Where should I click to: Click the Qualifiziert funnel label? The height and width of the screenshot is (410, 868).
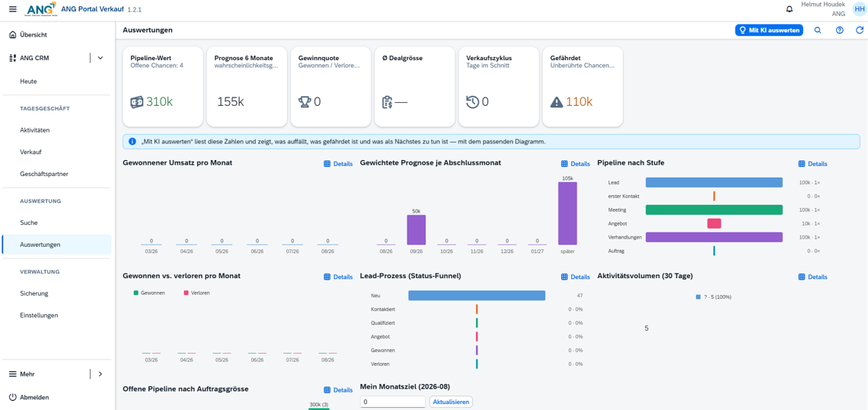[382, 322]
